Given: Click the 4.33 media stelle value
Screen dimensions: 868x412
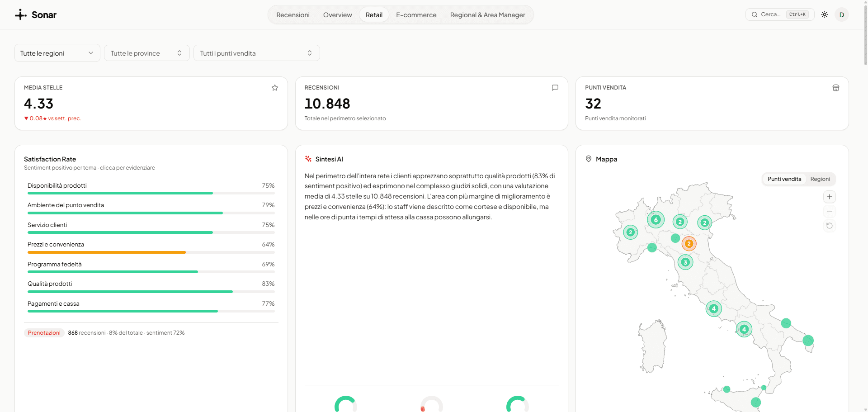Looking at the screenshot, I should [38, 104].
